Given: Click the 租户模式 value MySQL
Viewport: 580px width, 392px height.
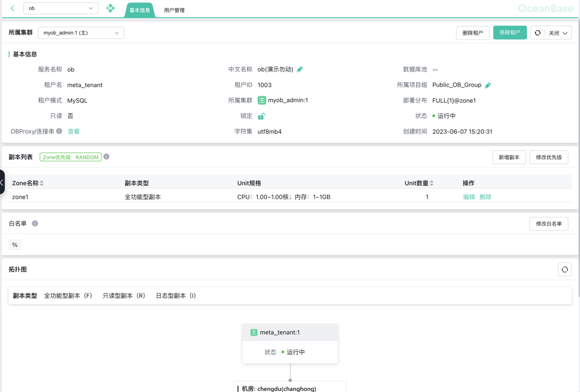Looking at the screenshot, I should tap(77, 100).
